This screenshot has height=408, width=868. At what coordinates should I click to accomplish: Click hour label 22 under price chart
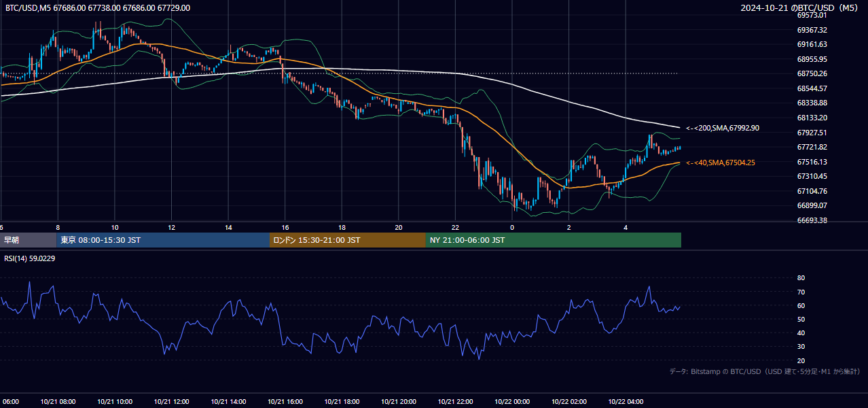tap(455, 227)
